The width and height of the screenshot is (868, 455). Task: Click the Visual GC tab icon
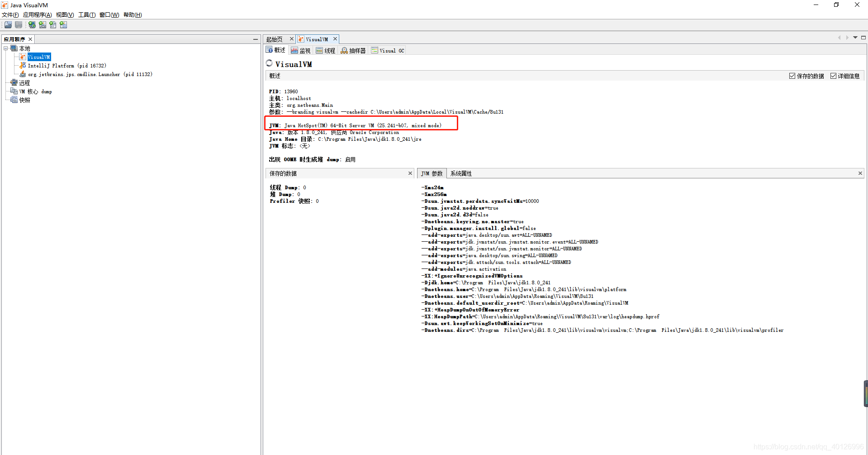pyautogui.click(x=375, y=50)
